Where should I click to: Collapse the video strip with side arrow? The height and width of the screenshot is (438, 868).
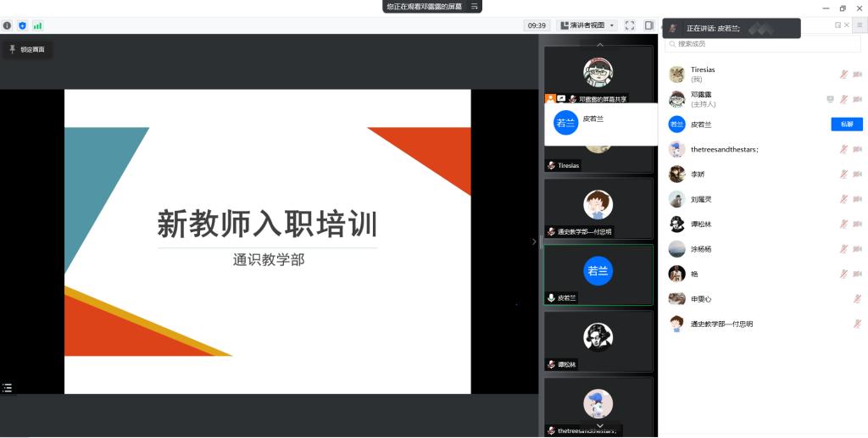533,241
